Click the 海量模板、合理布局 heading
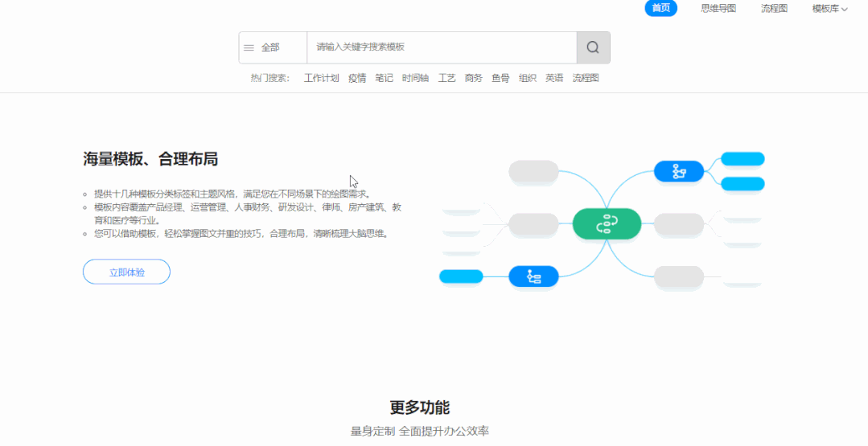This screenshot has height=446, width=868. (x=150, y=159)
